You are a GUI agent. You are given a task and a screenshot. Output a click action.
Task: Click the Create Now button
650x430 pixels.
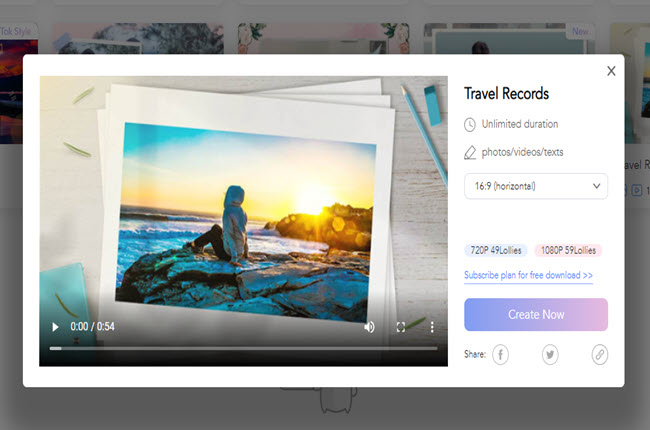click(536, 314)
